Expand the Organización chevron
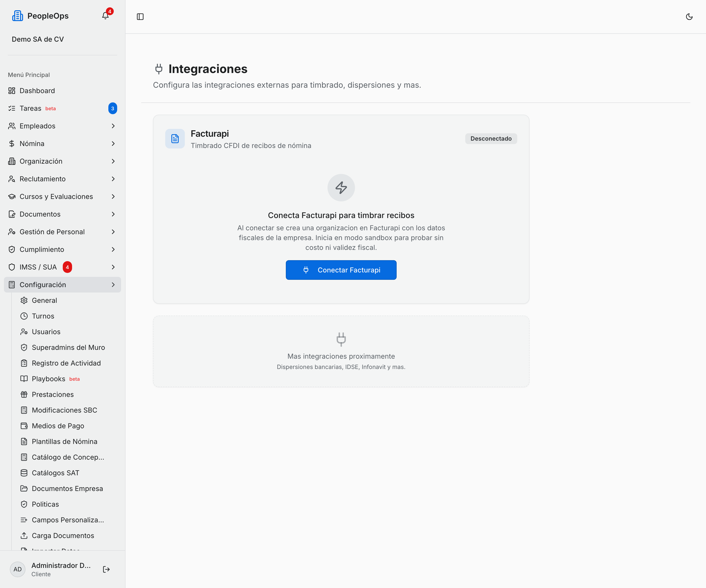Viewport: 706px width, 588px height. (x=113, y=161)
